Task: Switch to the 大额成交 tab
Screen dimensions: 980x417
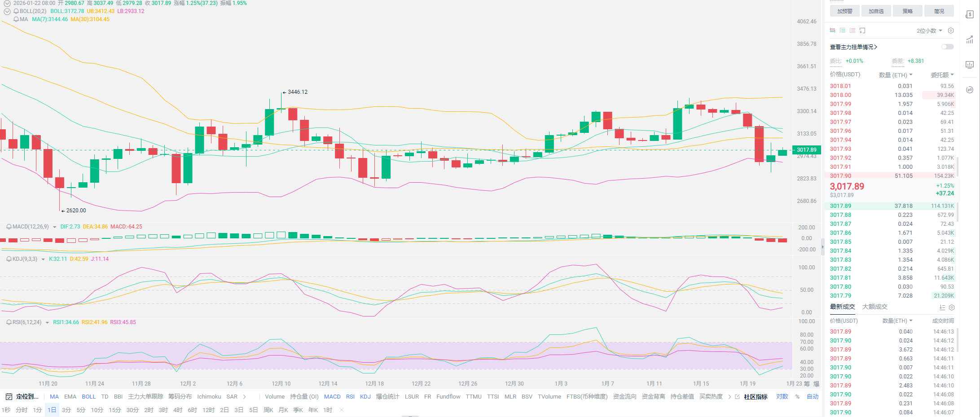Action: (875, 307)
